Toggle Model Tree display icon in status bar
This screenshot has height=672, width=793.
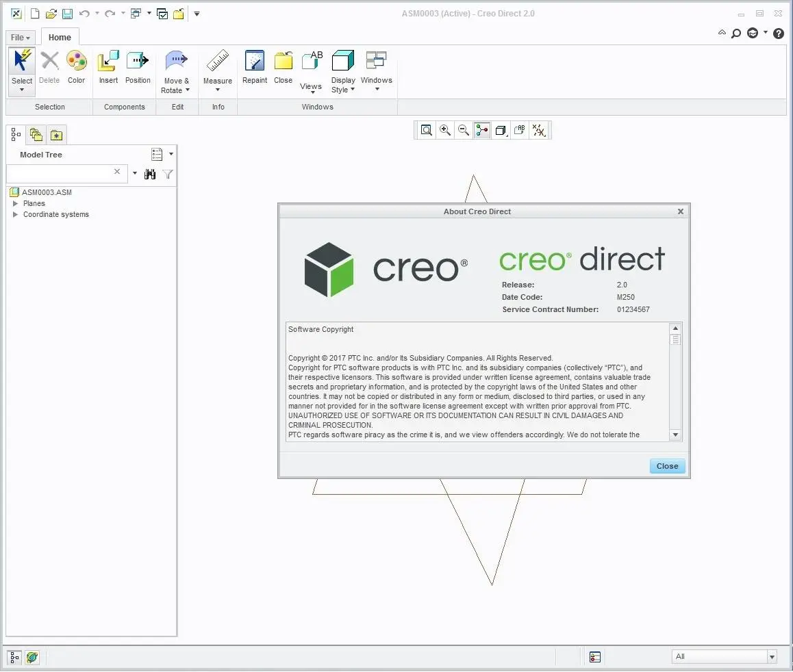(x=14, y=658)
